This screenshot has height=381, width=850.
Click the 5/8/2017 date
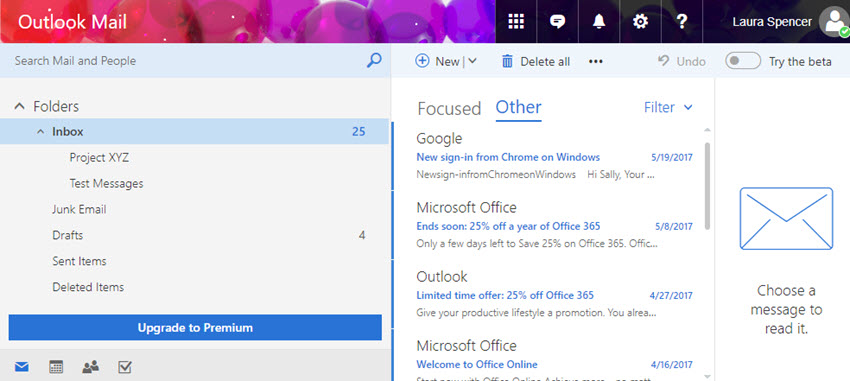674,227
